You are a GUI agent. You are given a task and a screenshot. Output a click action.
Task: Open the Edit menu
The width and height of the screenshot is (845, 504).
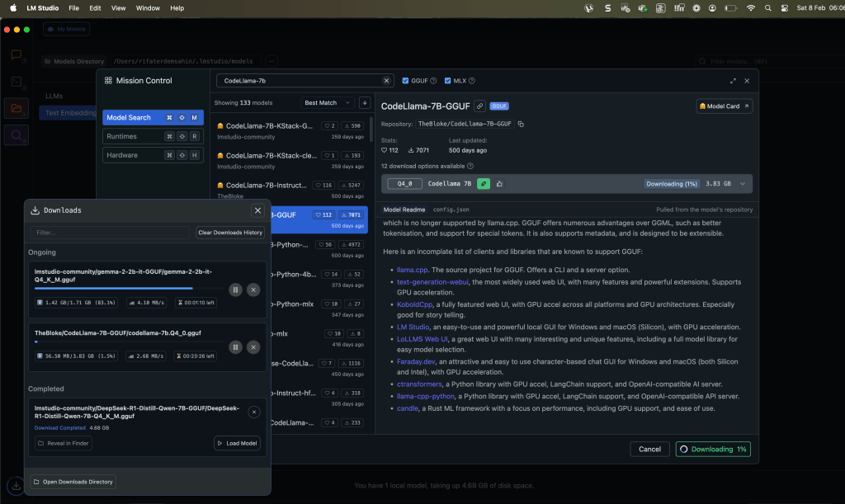96,8
